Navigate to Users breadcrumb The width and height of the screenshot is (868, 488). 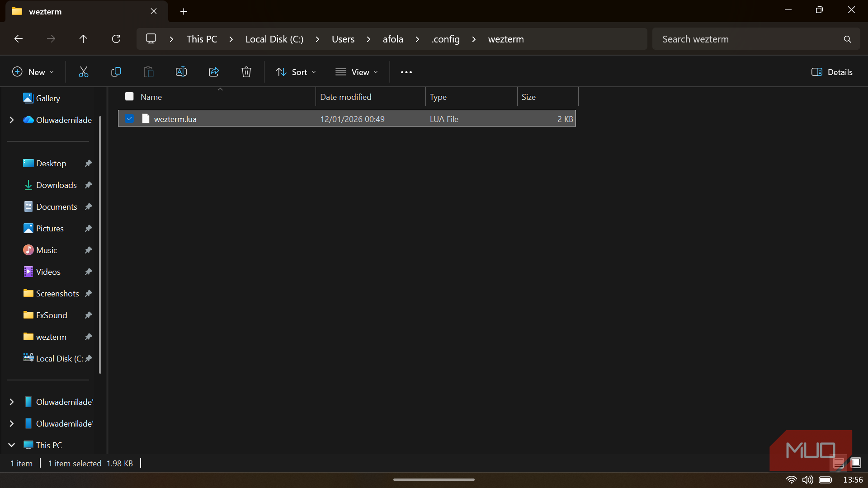point(343,39)
